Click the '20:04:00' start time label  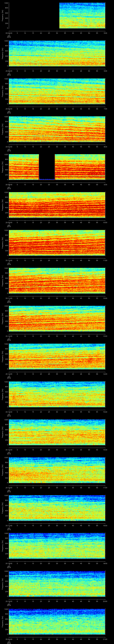click(x=9, y=33)
